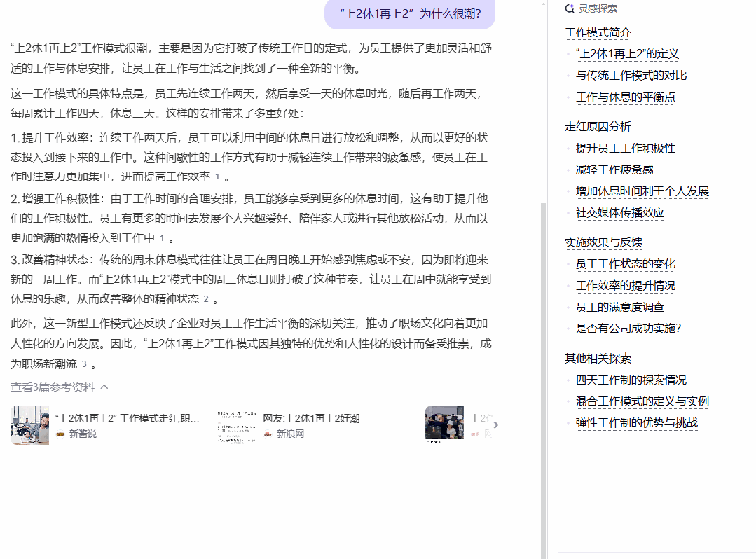Click the paragraph starting 这一工作模式的具体特点是
Image resolution: width=756 pixels, height=559 pixels.
coord(247,104)
